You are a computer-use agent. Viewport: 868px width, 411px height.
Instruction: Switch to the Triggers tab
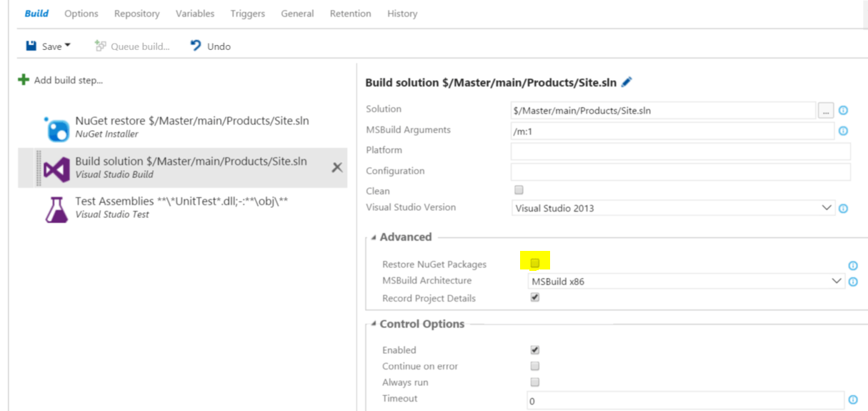pos(247,14)
